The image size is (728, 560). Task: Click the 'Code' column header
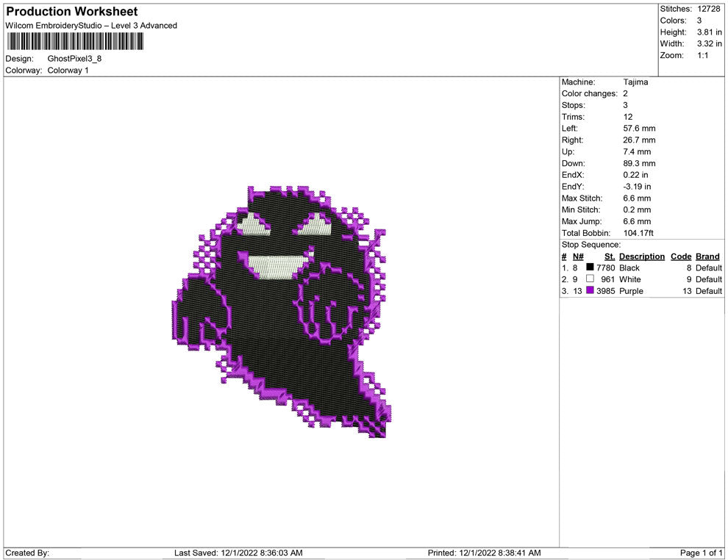tap(681, 256)
